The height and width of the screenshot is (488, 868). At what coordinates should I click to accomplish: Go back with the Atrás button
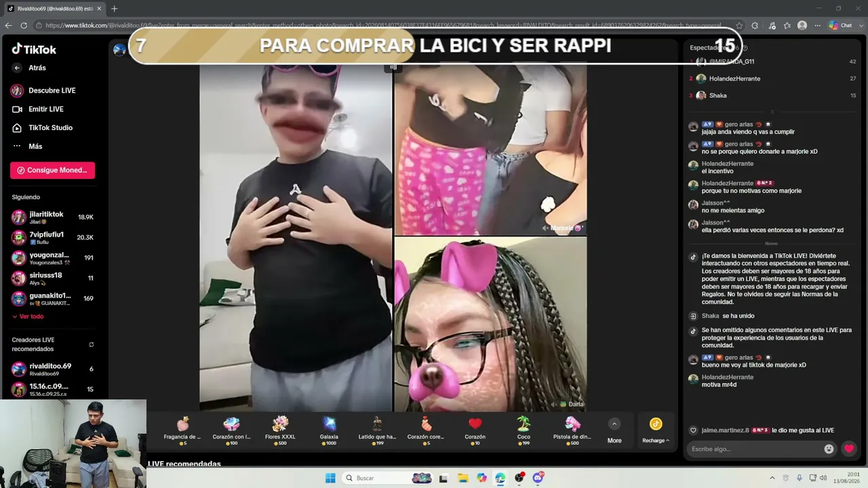tap(29, 68)
